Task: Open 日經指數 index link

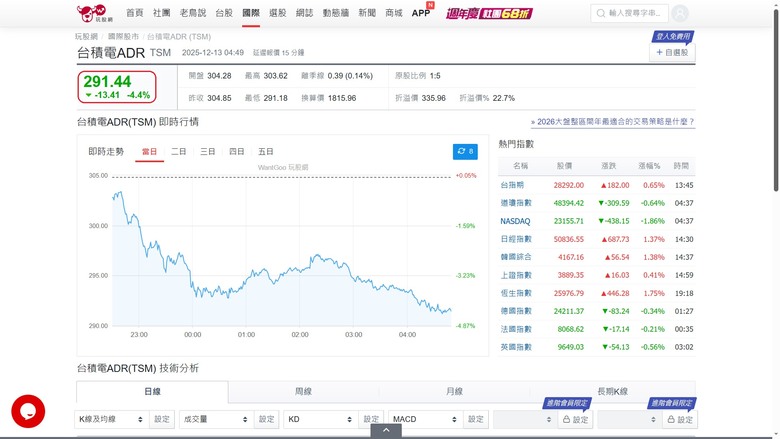Action: [x=516, y=239]
